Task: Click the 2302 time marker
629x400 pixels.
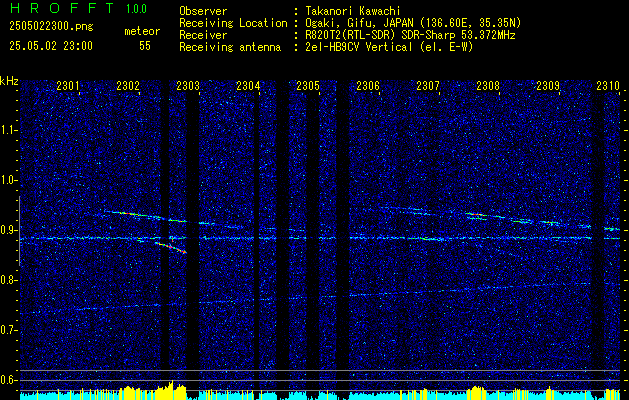Action: 128,85
